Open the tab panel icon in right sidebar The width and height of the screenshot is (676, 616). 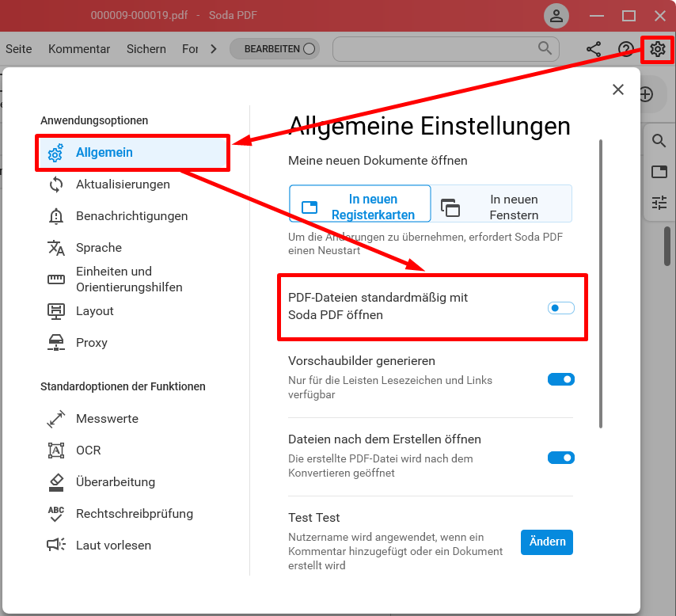pyautogui.click(x=659, y=172)
